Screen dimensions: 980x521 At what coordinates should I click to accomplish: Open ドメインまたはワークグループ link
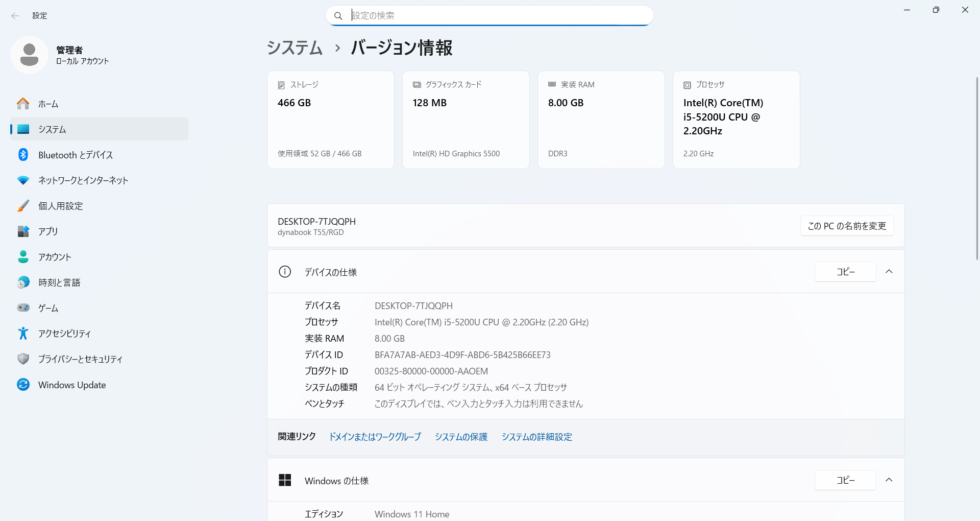[x=375, y=437]
